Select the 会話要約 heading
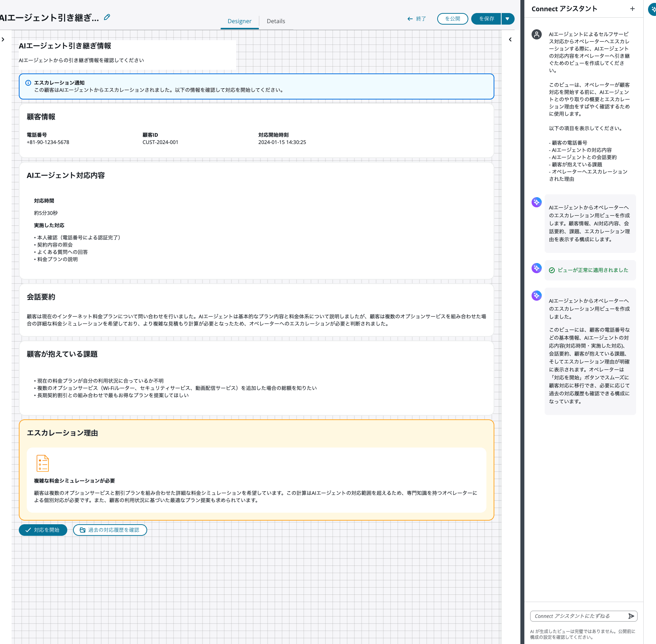 [x=41, y=297]
